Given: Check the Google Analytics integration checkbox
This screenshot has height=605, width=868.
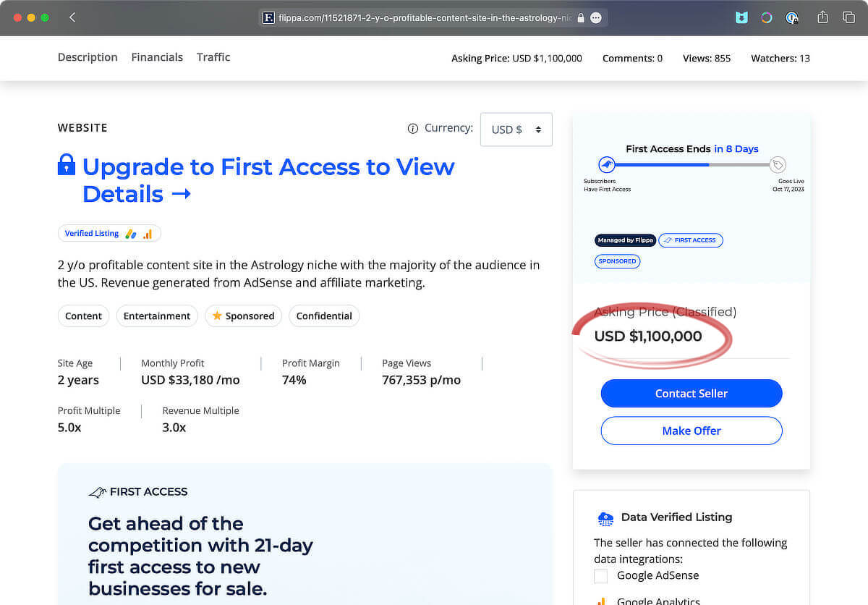Looking at the screenshot, I should pyautogui.click(x=600, y=601).
